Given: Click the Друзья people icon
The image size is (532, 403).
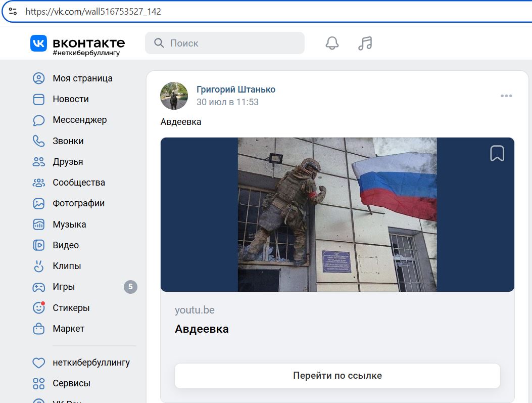Looking at the screenshot, I should [x=39, y=162].
